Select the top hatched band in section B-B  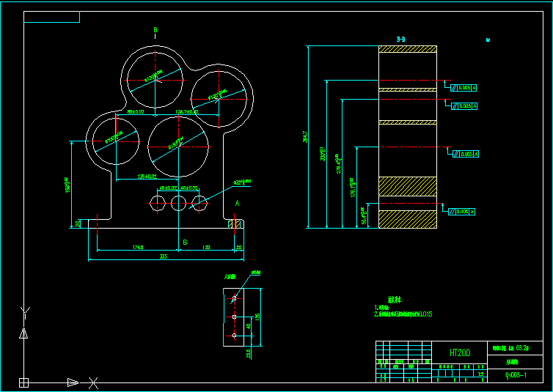coord(407,49)
